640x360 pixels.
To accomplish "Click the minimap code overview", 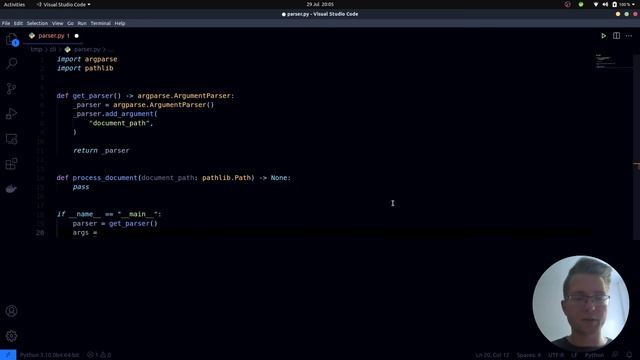I will [x=612, y=61].
